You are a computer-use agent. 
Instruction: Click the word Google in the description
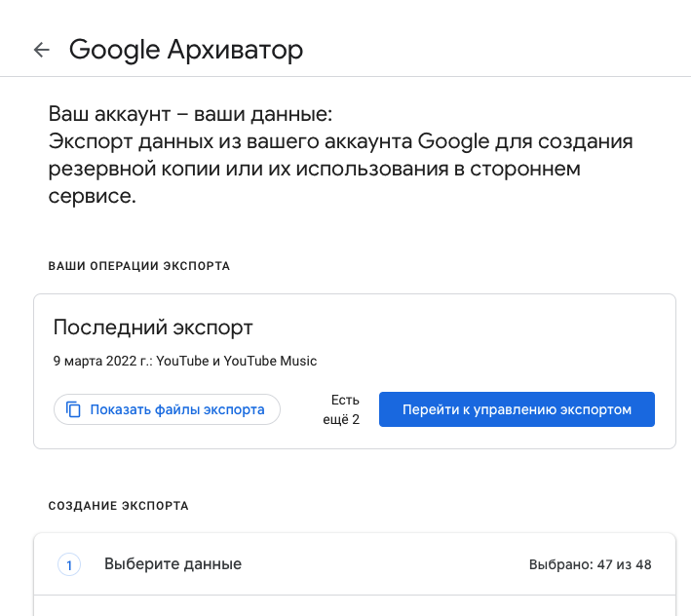[x=453, y=141]
